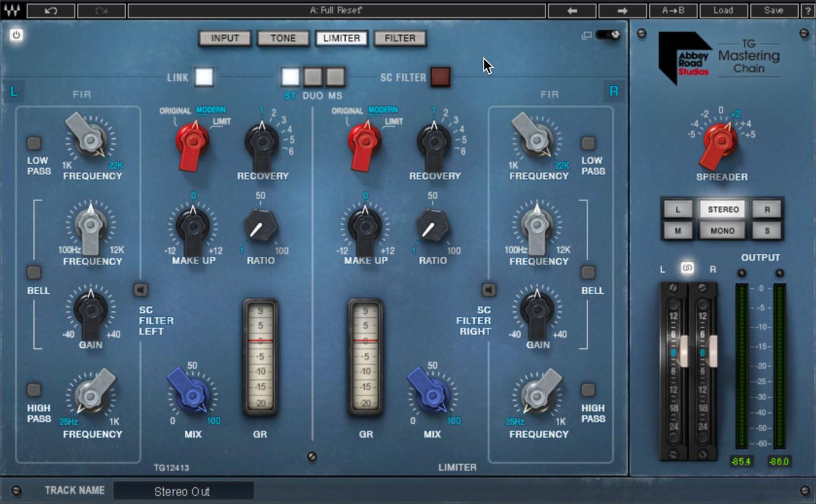Monitor the L channel only
816x504 pixels.
(678, 209)
